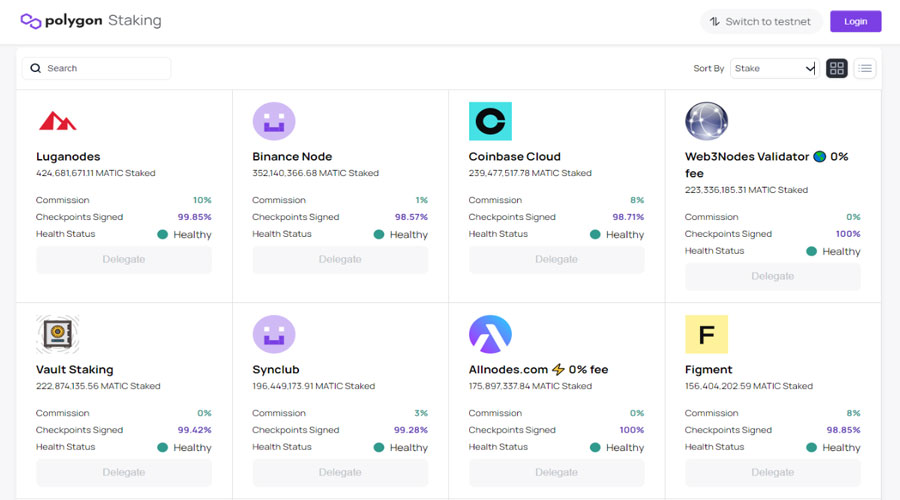The image size is (900, 500).
Task: Click the Polygon logo icon
Action: coord(30,21)
